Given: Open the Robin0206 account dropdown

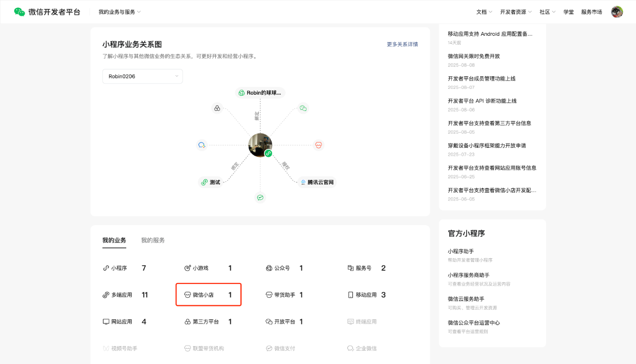Looking at the screenshot, I should (143, 76).
